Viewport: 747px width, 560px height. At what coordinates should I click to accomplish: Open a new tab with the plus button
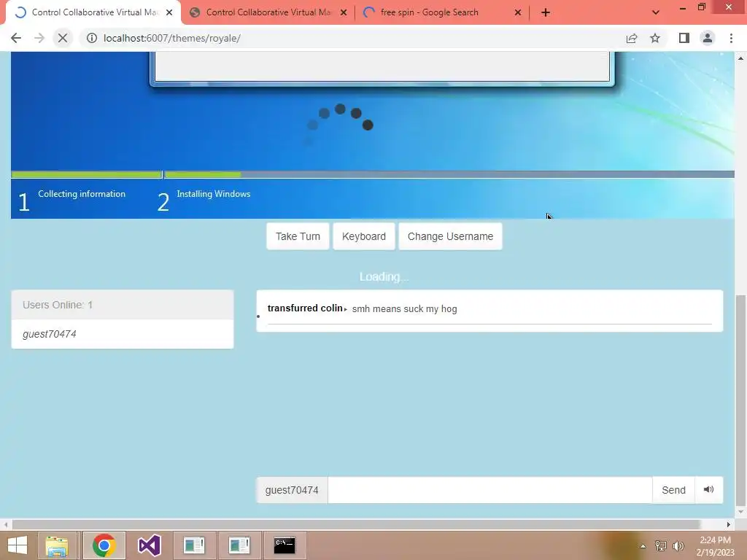point(546,12)
